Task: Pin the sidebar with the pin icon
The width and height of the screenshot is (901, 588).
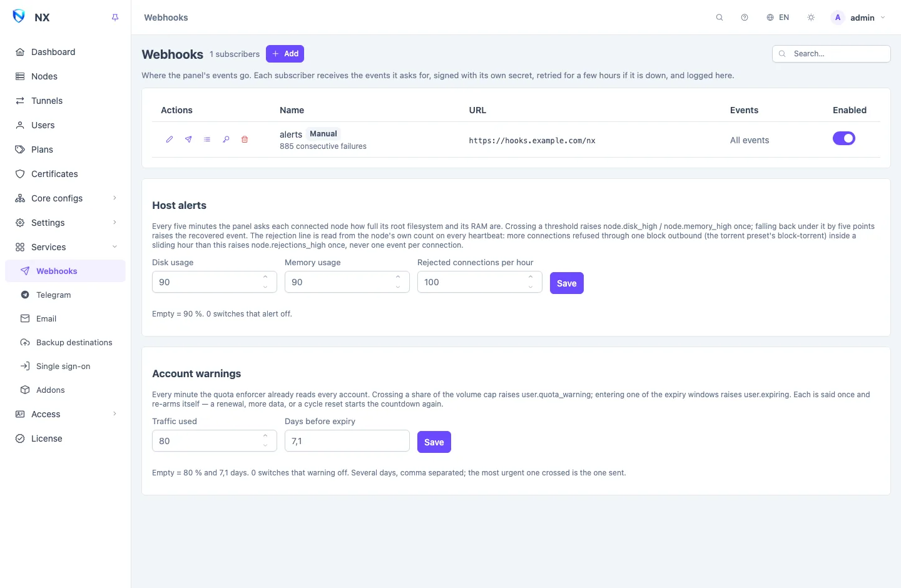Action: pyautogui.click(x=115, y=18)
